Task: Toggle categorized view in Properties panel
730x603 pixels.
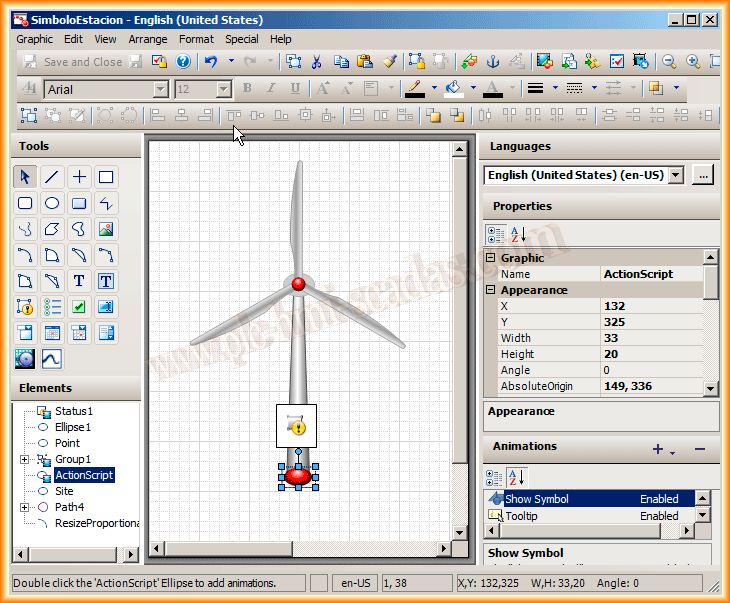Action: (x=496, y=235)
